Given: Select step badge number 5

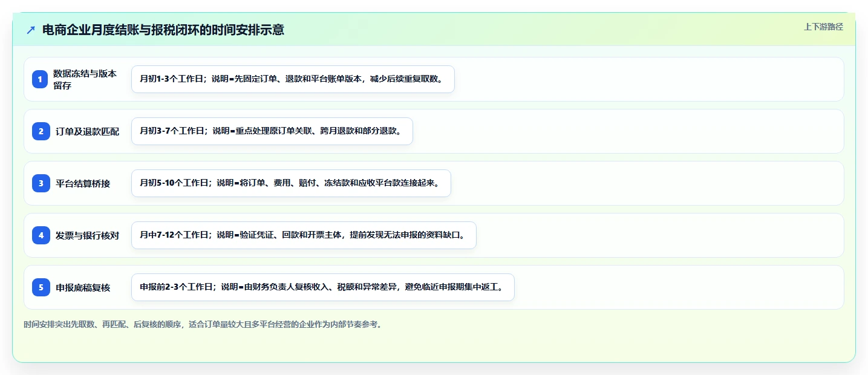Looking at the screenshot, I should 41,287.
